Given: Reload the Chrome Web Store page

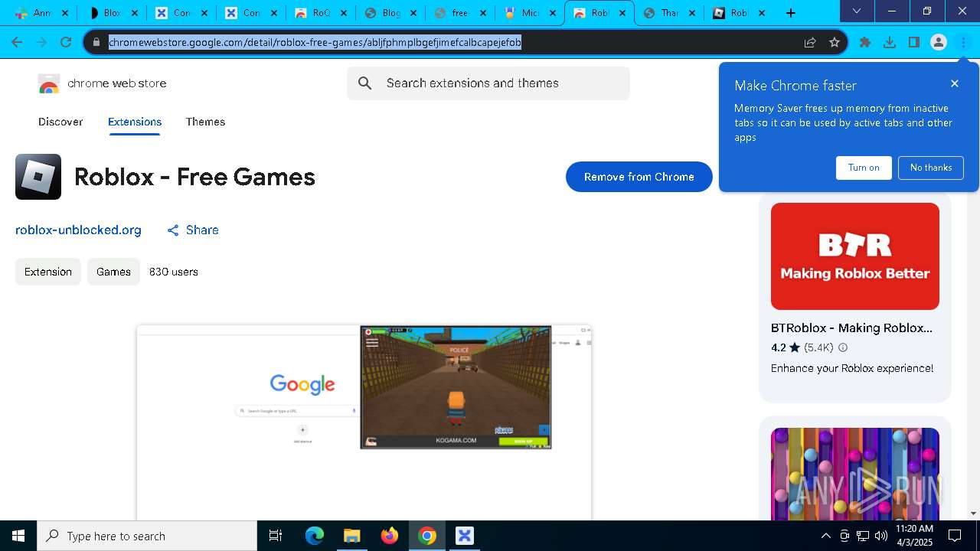Looking at the screenshot, I should (x=66, y=42).
